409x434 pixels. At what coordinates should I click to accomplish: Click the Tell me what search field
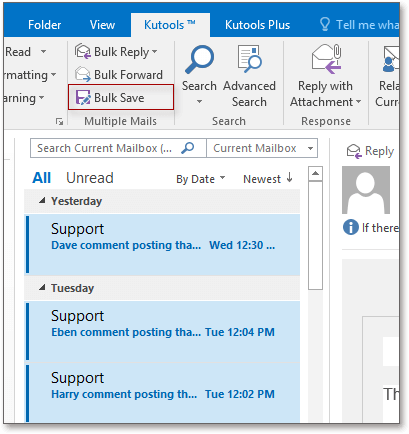coord(367,25)
